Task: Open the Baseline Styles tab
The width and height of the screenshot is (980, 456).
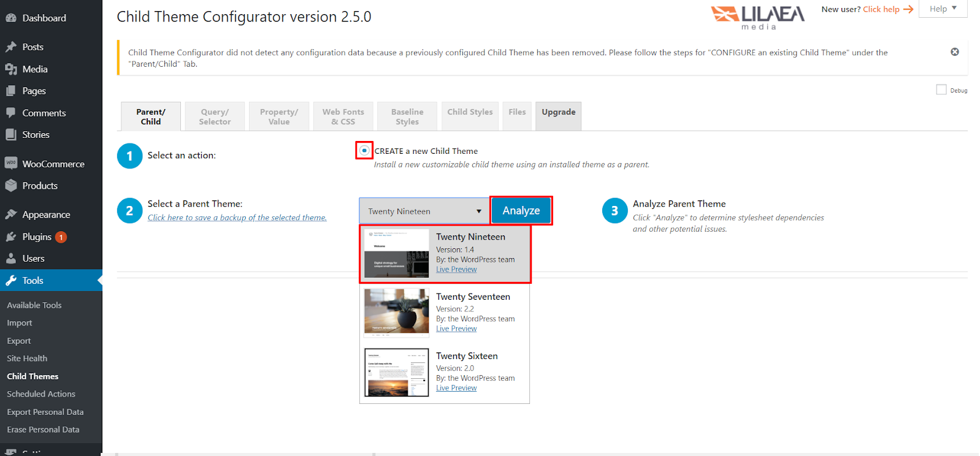Action: click(407, 116)
